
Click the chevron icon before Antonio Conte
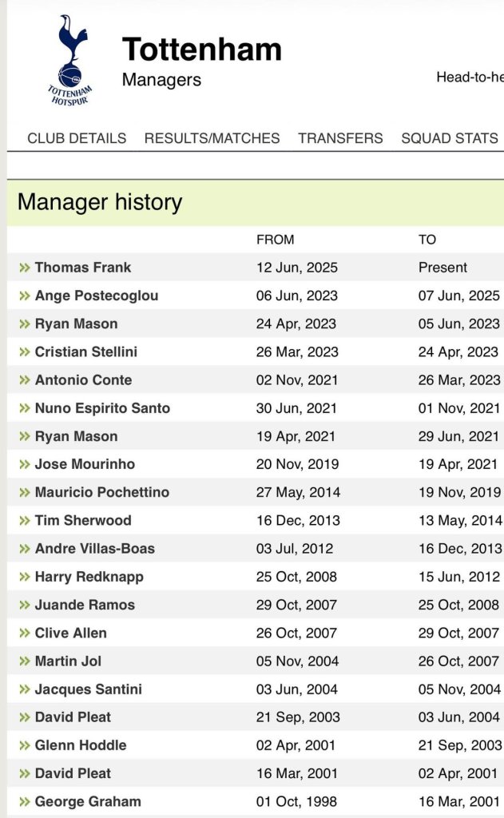point(25,379)
